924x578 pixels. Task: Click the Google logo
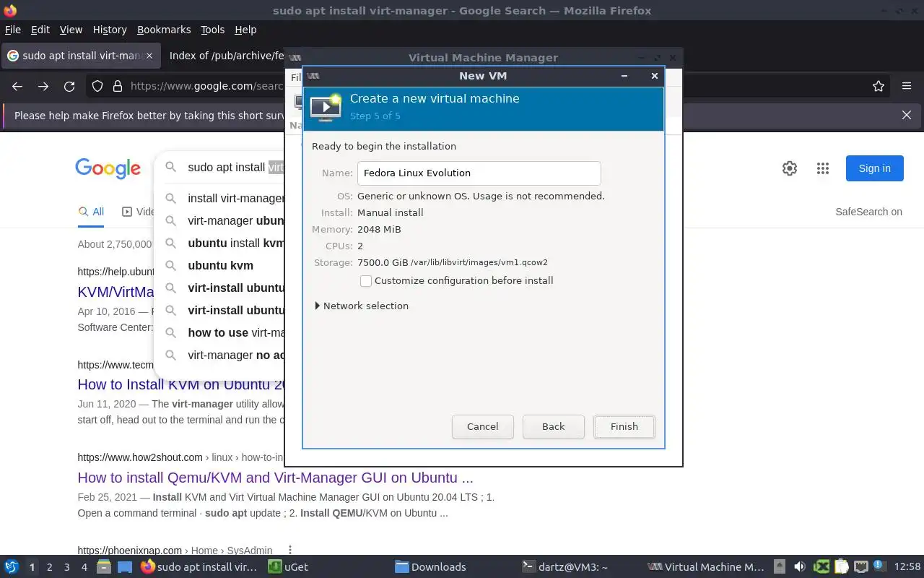pyautogui.click(x=108, y=168)
